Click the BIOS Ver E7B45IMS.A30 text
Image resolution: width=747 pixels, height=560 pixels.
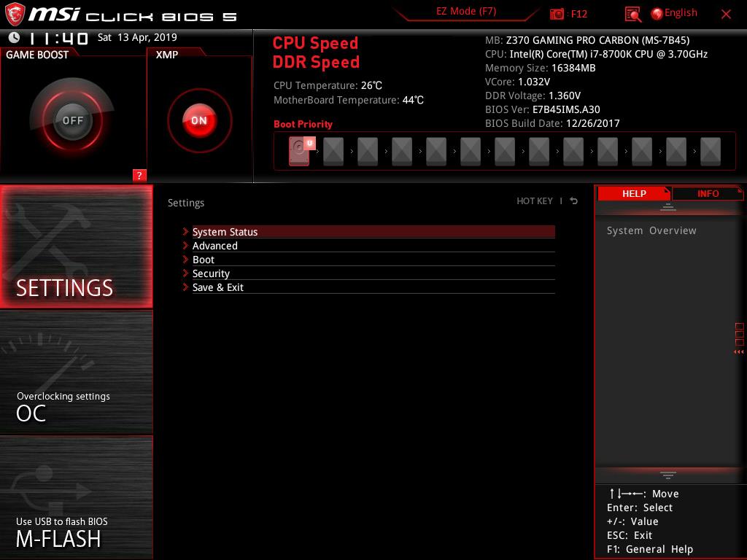point(543,109)
